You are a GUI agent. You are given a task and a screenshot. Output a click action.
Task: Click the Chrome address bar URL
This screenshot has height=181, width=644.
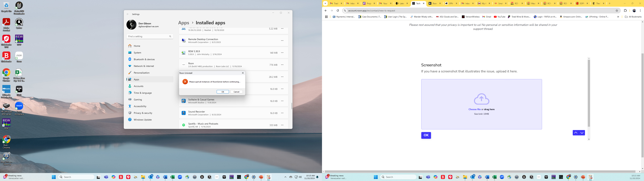click(x=371, y=11)
